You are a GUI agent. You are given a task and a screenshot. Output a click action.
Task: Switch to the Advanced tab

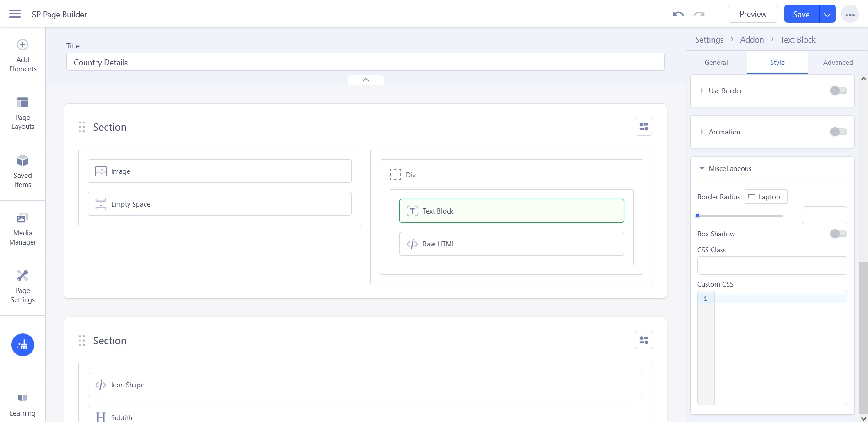point(837,63)
